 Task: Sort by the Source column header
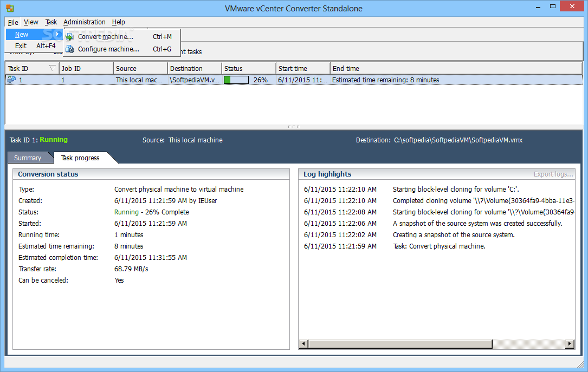[140, 69]
